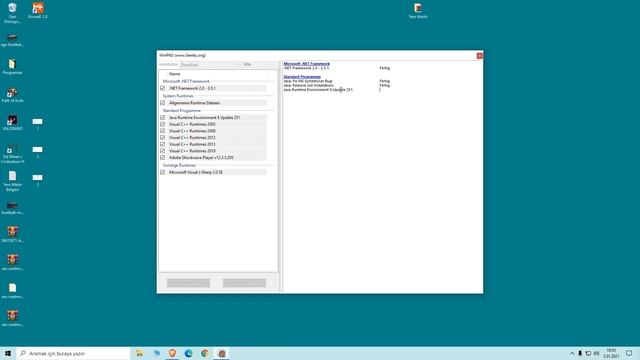Select the Visual C++ Runtimes 2019 row text

pos(192,151)
